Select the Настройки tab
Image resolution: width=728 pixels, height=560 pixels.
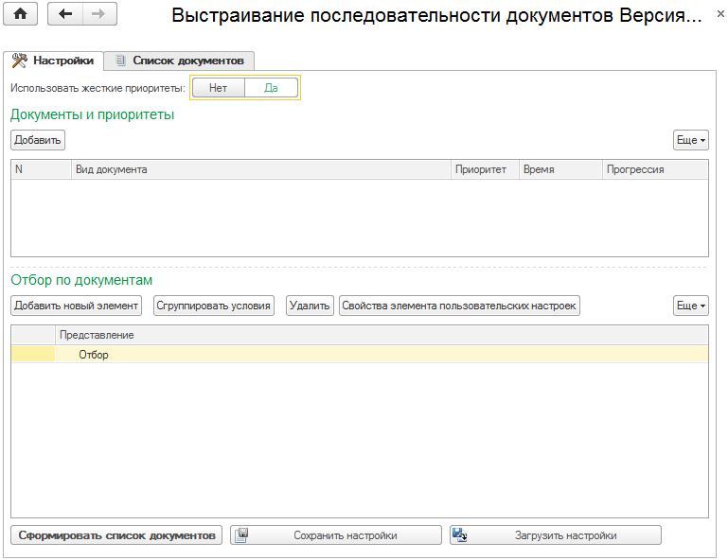pyautogui.click(x=53, y=61)
